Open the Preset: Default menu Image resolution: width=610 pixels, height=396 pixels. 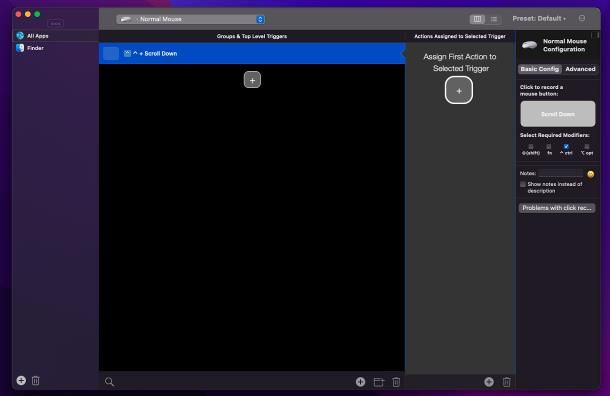point(539,19)
